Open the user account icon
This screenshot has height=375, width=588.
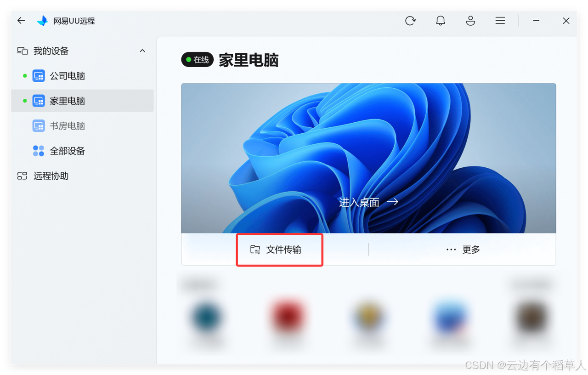tap(470, 21)
